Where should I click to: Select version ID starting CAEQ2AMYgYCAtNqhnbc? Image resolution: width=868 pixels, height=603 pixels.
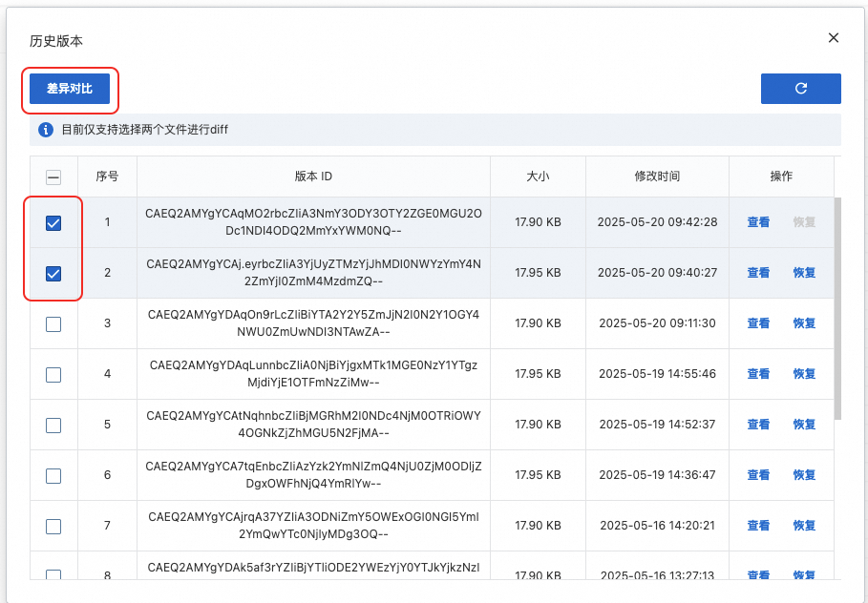pyautogui.click(x=313, y=425)
